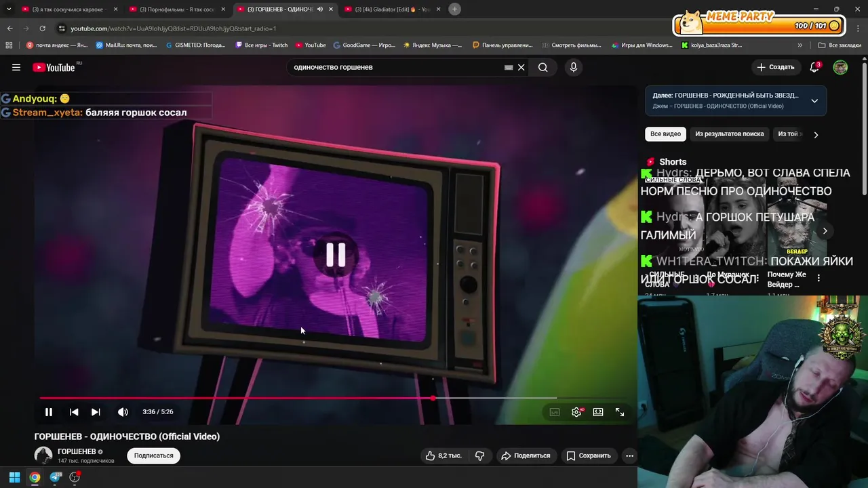The width and height of the screenshot is (868, 488).
Task: Select the Из результатов поиска chip
Action: tap(729, 134)
